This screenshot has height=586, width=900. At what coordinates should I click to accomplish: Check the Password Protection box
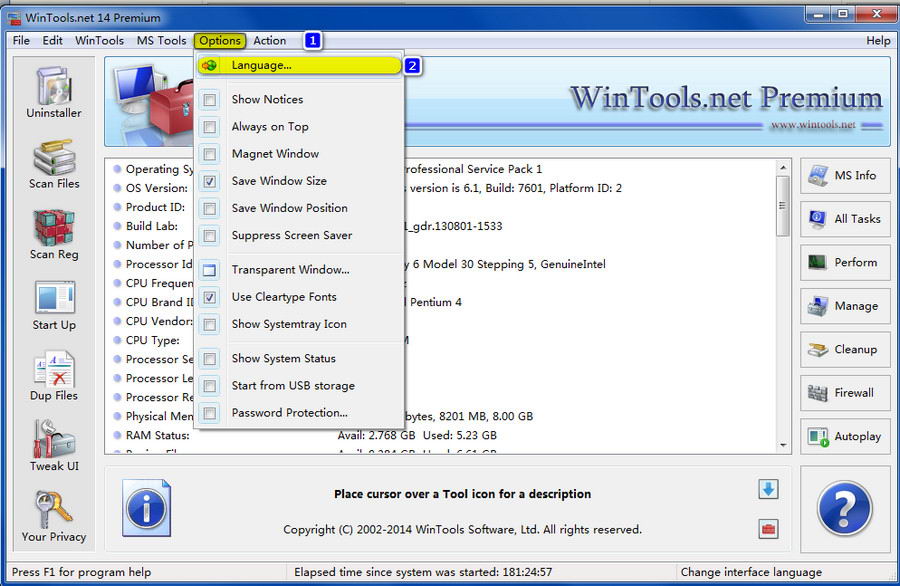pyautogui.click(x=210, y=413)
